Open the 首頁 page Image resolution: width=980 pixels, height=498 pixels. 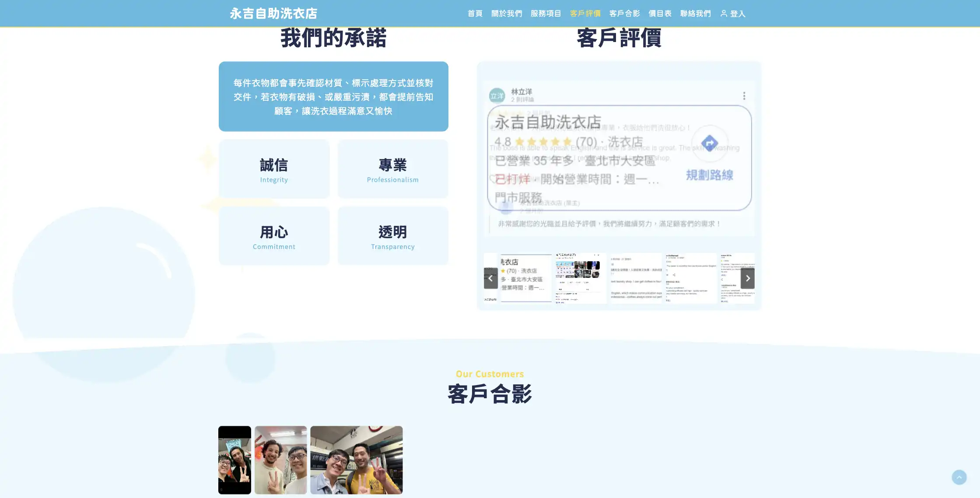click(475, 13)
